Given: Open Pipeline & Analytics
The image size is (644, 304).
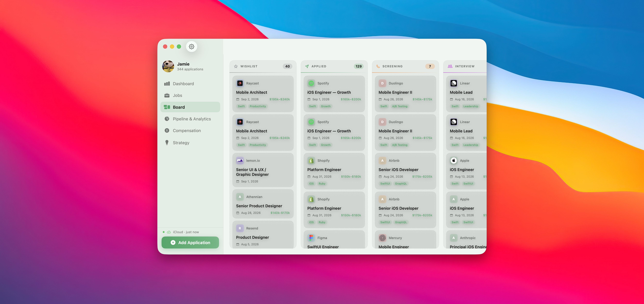Looking at the screenshot, I should (x=190, y=119).
